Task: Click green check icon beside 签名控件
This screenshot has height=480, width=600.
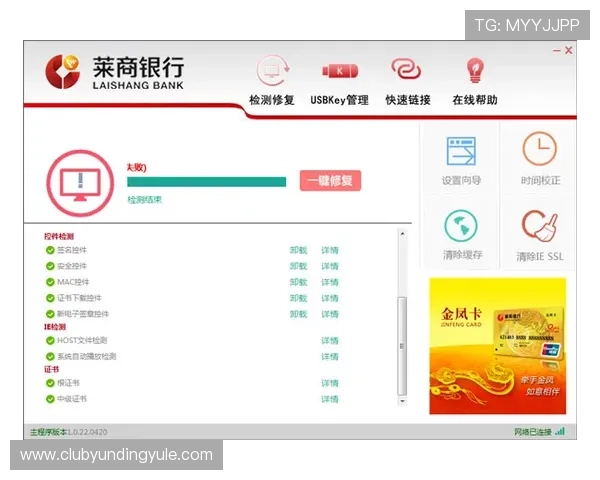Action: [x=50, y=250]
